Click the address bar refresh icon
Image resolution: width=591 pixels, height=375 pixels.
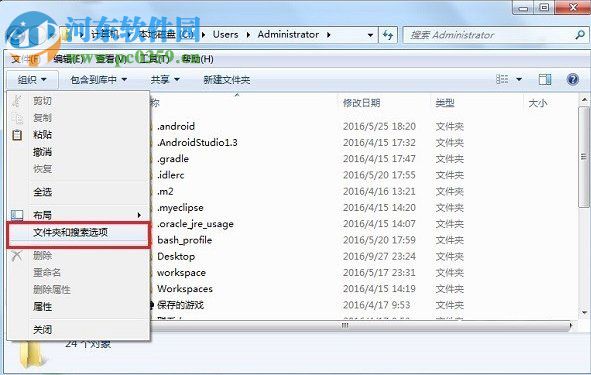pos(388,35)
